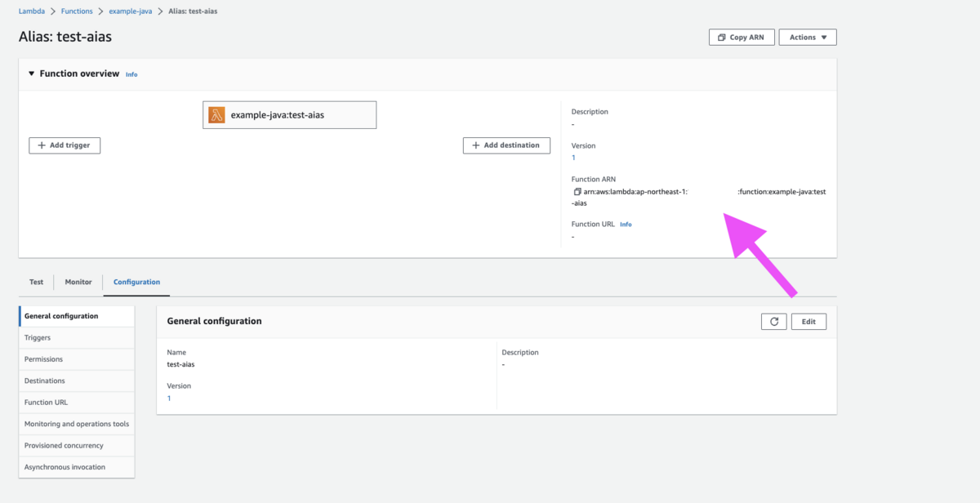This screenshot has height=503, width=980.
Task: Click the Info link beside Function URL
Action: coord(626,224)
